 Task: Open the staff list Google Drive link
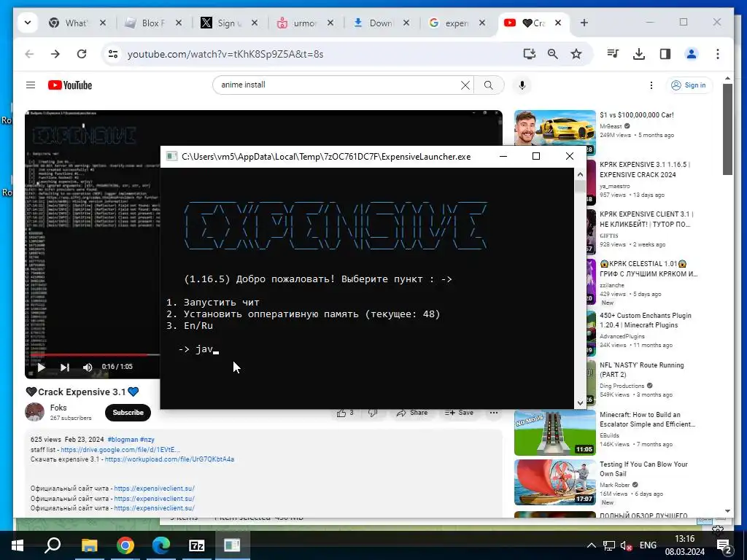[x=120, y=449]
